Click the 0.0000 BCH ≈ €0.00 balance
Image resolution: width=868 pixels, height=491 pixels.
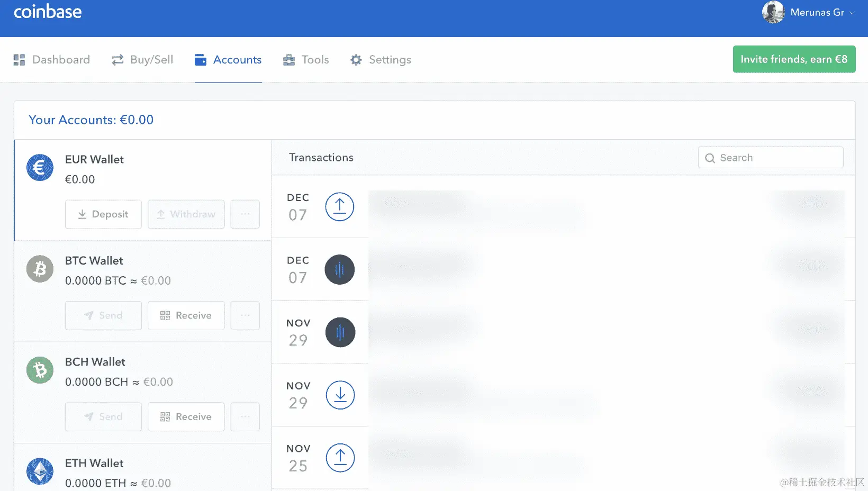[119, 382]
